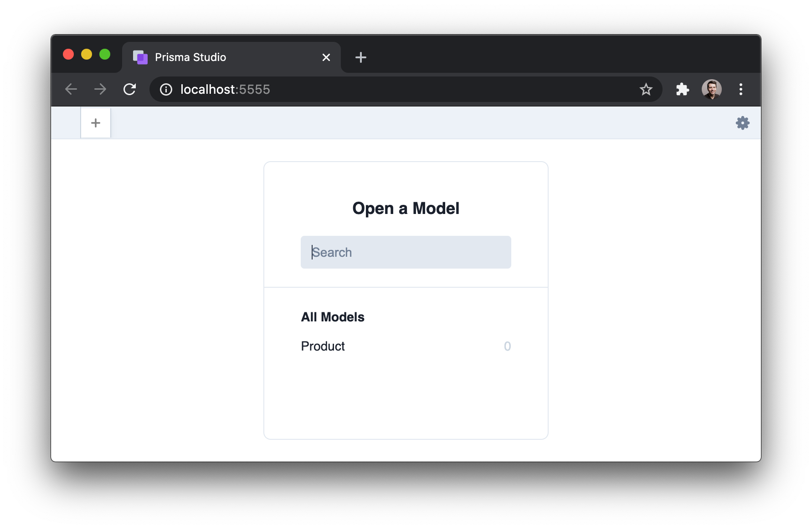Toggle focus on the Search field
812x529 pixels.
coord(406,252)
